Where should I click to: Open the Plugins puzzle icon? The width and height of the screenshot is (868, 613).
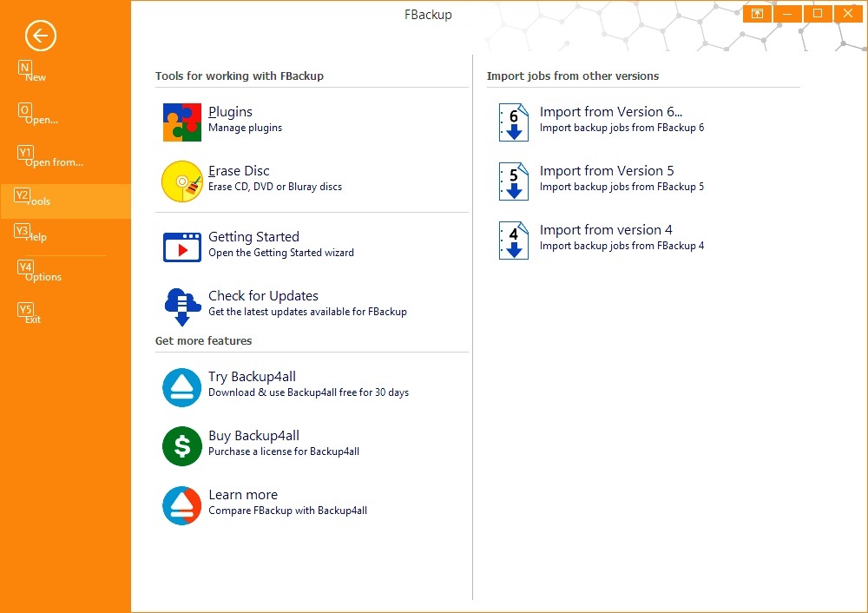click(x=182, y=122)
